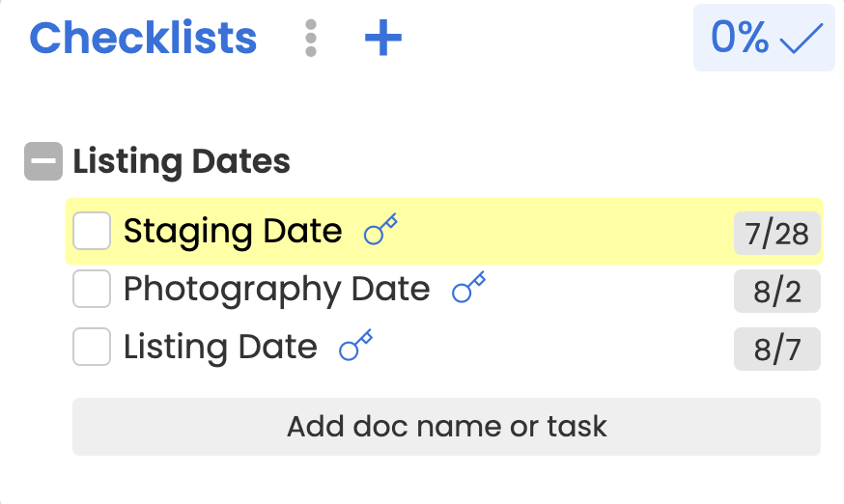Click the Listing Dates group title

pyautogui.click(x=182, y=161)
